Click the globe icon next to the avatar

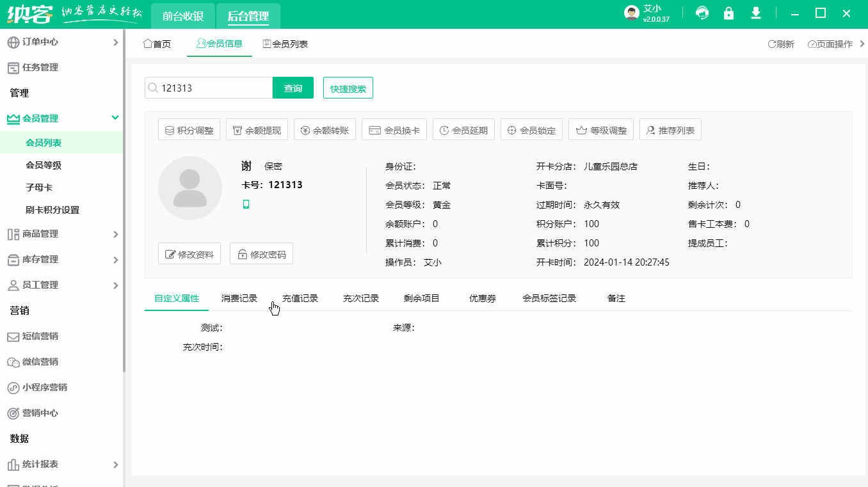pyautogui.click(x=702, y=13)
